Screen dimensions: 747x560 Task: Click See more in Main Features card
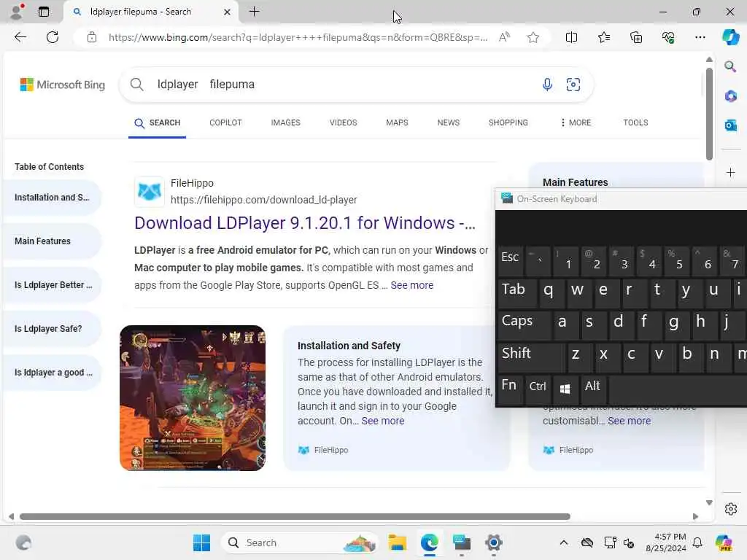(x=629, y=421)
